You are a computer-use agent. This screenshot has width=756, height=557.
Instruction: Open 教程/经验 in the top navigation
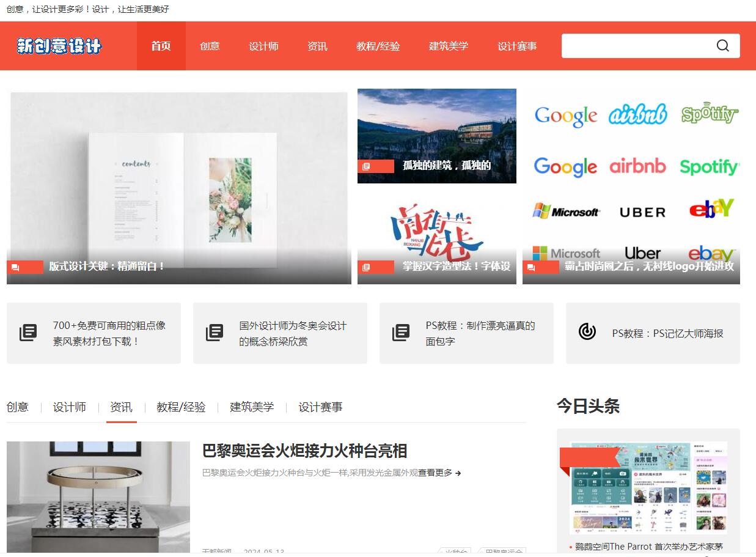pyautogui.click(x=378, y=46)
